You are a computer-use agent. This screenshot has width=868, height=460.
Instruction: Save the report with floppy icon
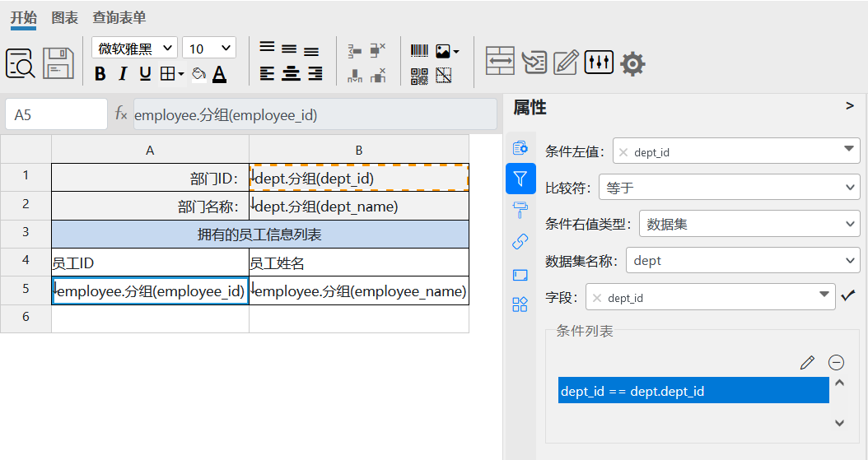pos(58,63)
